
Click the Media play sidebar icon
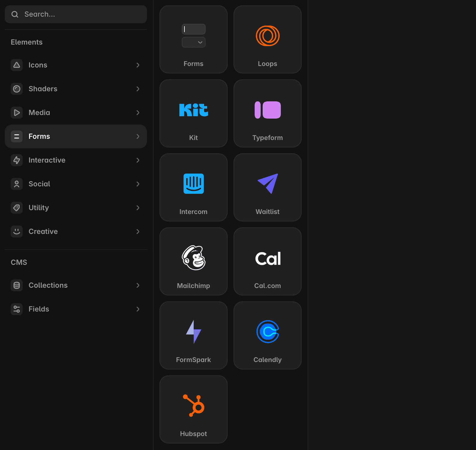point(17,113)
